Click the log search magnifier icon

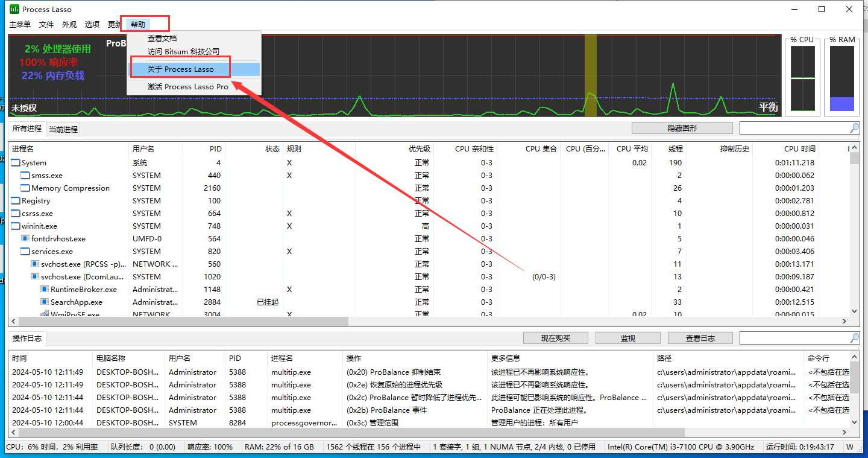(x=854, y=338)
